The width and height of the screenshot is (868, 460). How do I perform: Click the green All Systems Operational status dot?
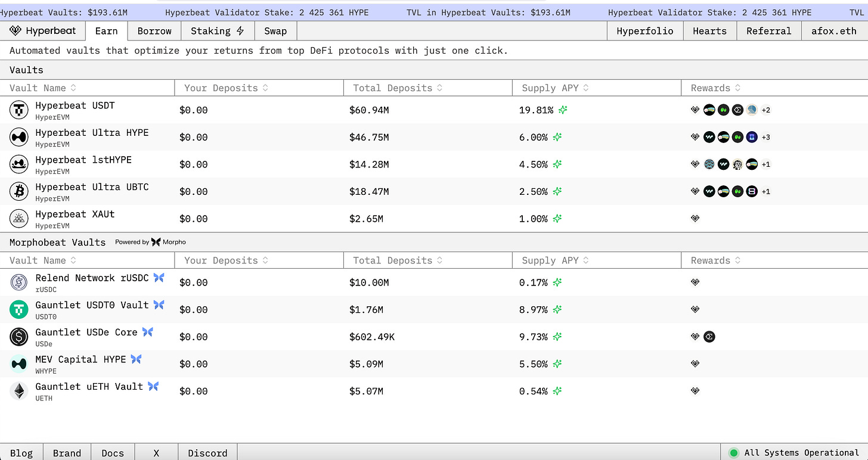tap(734, 453)
